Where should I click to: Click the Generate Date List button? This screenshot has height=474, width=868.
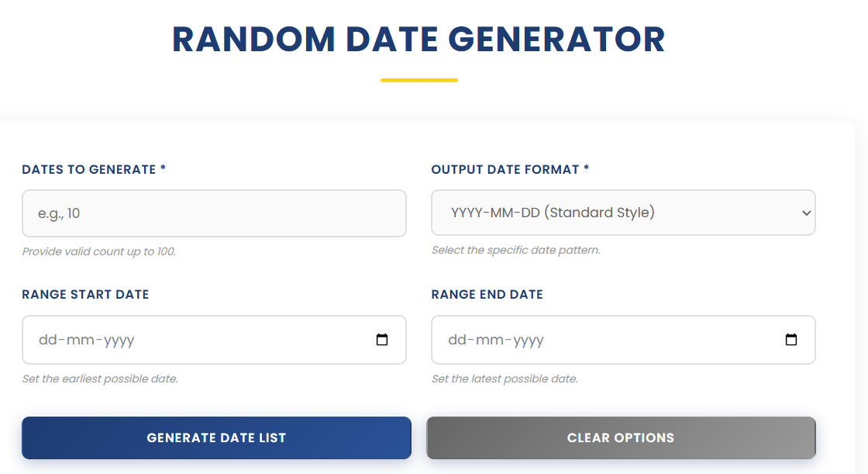tap(217, 438)
